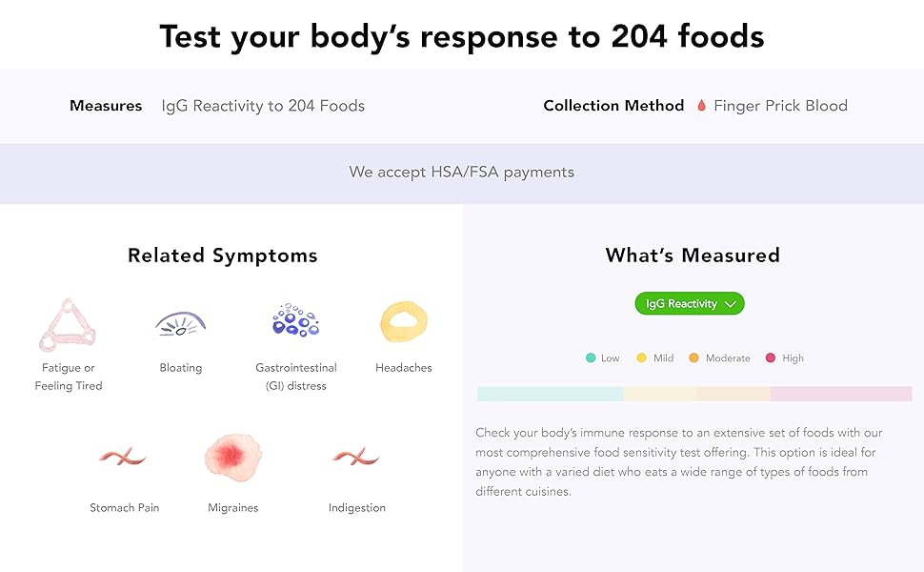Select the Stomach Pain icon
Viewport: 924px width, 572px height.
[123, 459]
